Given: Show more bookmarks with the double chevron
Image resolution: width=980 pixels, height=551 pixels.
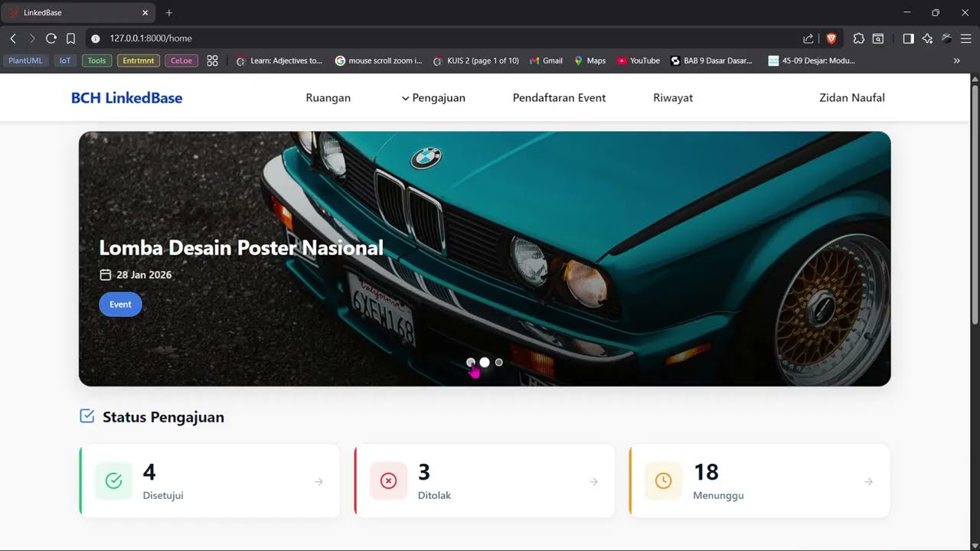Looking at the screenshot, I should (957, 60).
